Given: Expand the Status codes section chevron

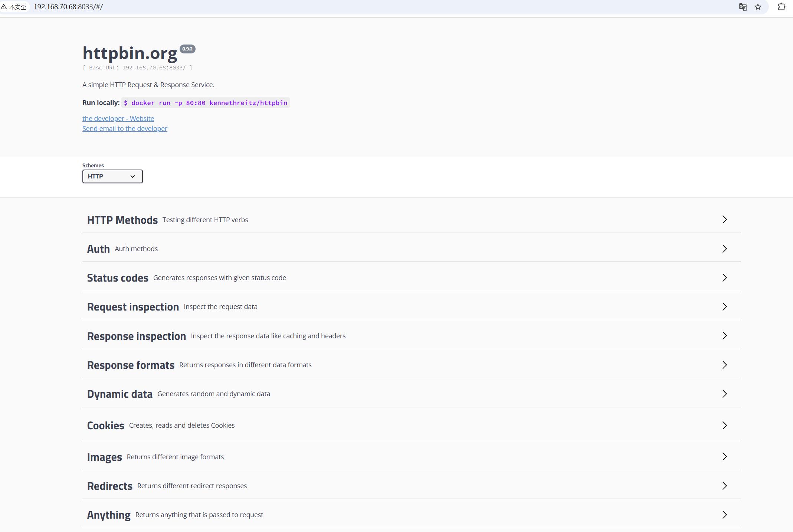Looking at the screenshot, I should (x=724, y=278).
